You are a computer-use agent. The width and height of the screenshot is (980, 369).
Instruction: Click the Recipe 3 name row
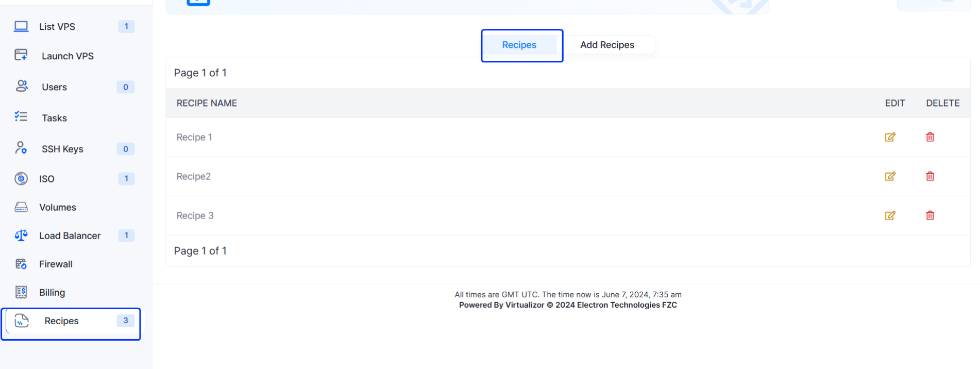click(195, 215)
